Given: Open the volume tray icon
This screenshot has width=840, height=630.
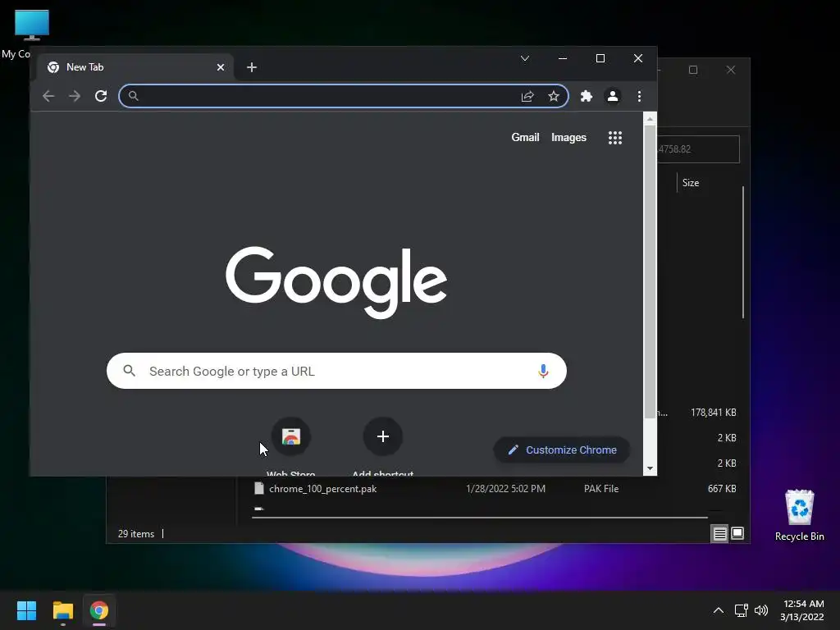Looking at the screenshot, I should tap(760, 610).
